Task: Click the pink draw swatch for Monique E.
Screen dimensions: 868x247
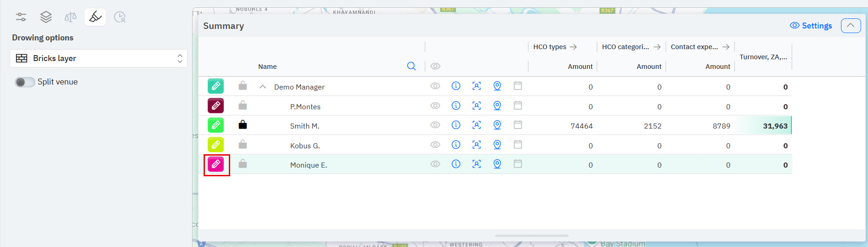Action: [216, 164]
